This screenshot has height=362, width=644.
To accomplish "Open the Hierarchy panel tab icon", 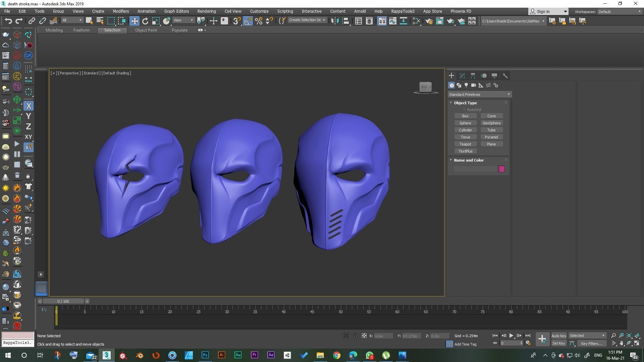I will pyautogui.click(x=473, y=76).
